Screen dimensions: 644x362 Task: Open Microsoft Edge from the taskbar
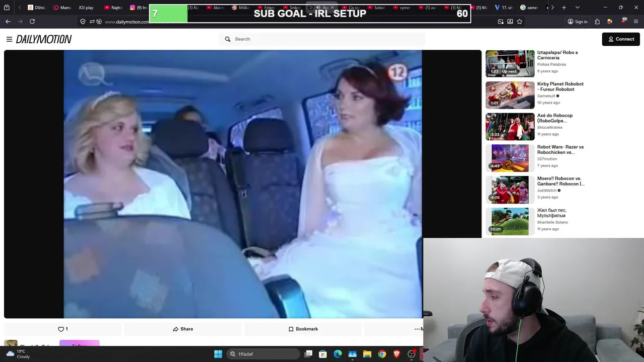click(338, 354)
